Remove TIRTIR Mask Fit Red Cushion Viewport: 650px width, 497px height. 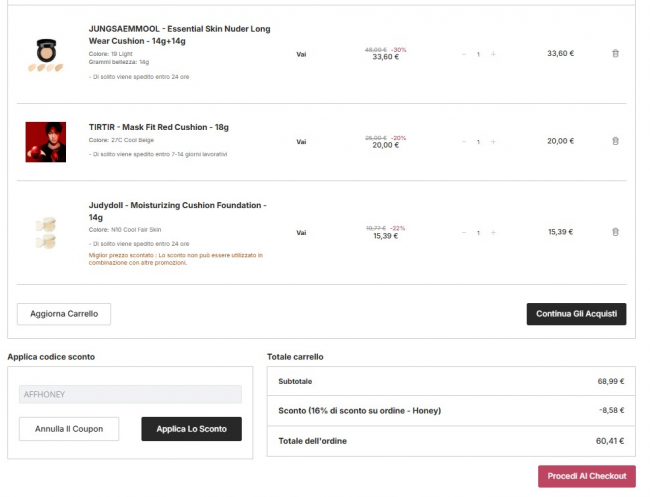coord(615,142)
